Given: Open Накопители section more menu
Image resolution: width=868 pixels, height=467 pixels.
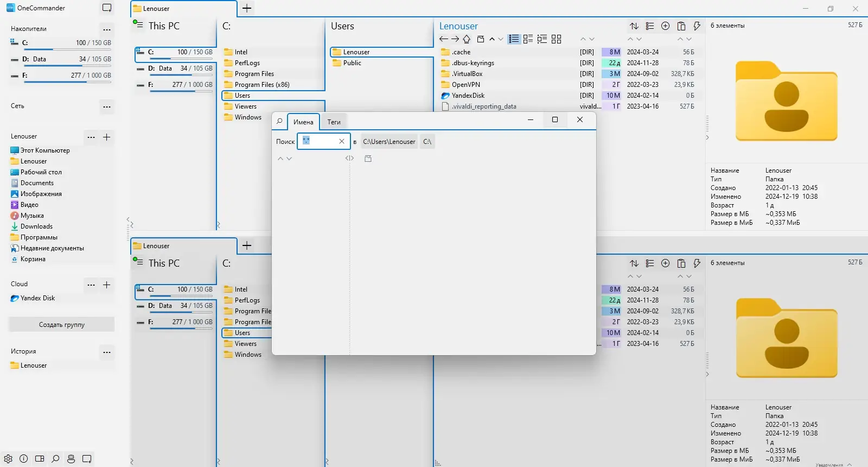Looking at the screenshot, I should (x=107, y=29).
